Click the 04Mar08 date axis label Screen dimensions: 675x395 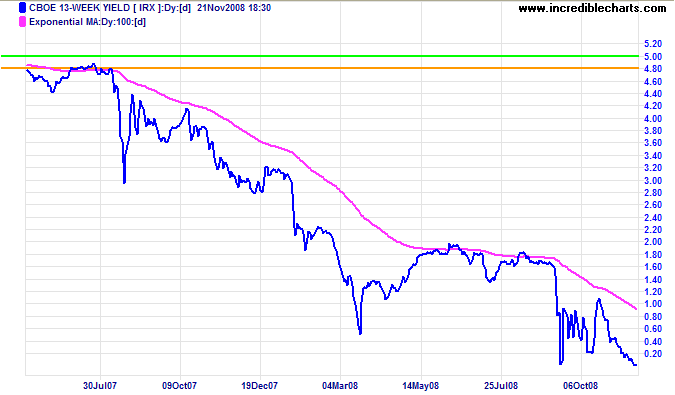pos(340,386)
